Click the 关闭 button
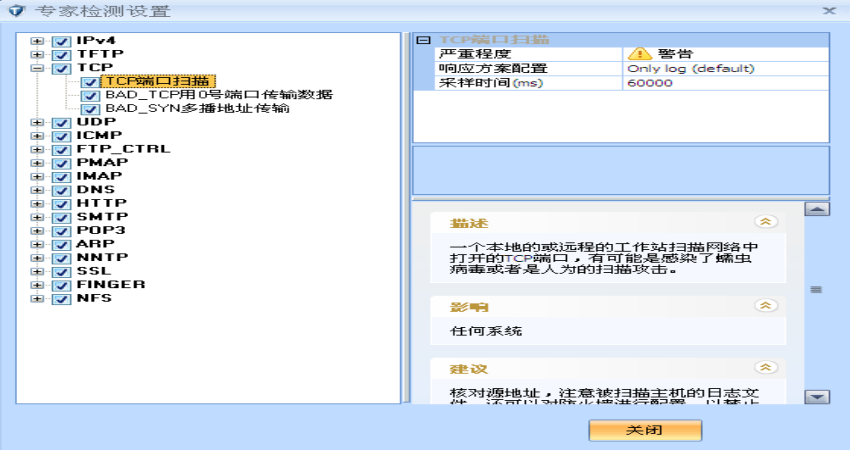 (x=645, y=429)
